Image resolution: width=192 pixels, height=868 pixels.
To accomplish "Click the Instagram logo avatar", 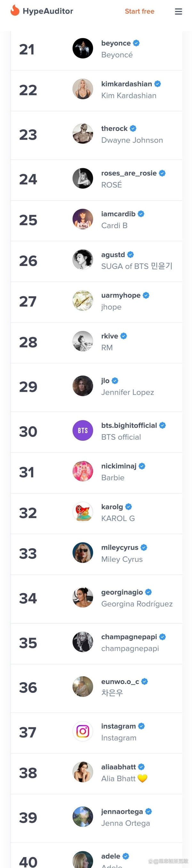I will tap(83, 731).
